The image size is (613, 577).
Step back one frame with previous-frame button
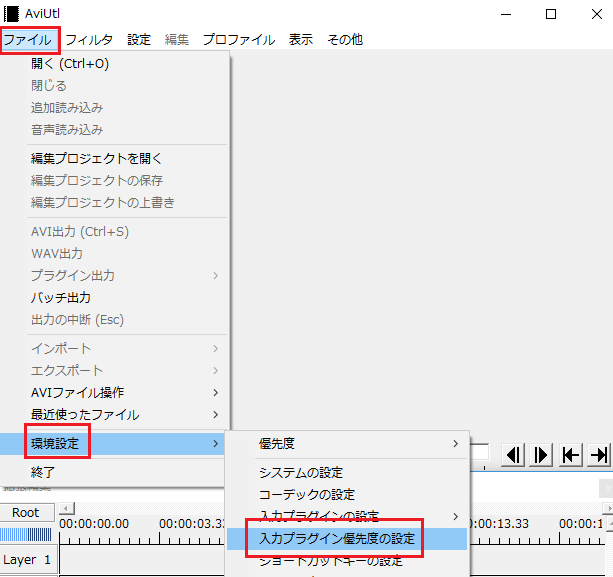[x=513, y=455]
